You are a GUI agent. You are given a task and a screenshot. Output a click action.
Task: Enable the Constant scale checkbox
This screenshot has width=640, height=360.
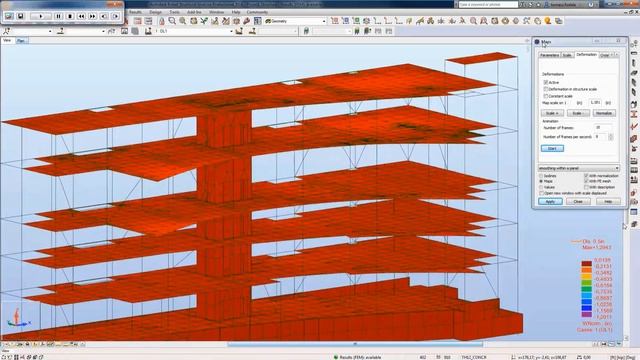coord(546,96)
